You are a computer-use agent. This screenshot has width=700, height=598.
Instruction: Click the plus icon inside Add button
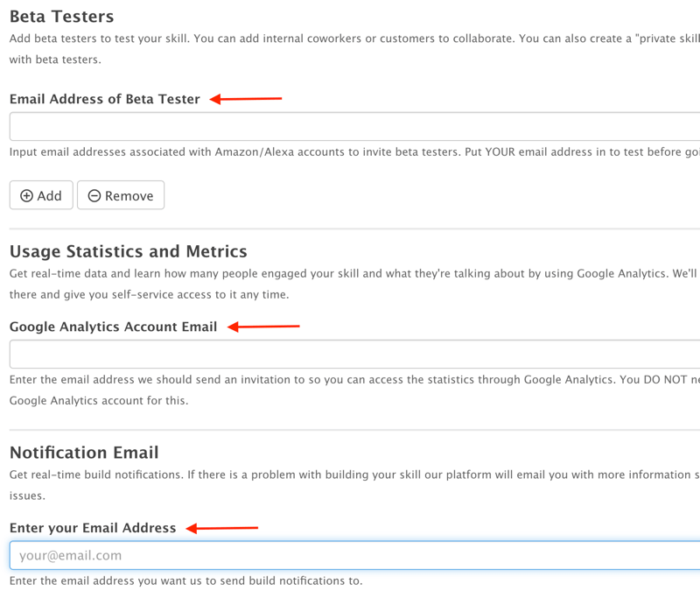pos(27,195)
